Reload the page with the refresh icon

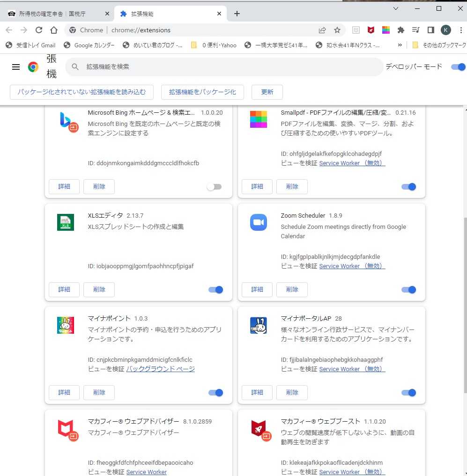39,30
